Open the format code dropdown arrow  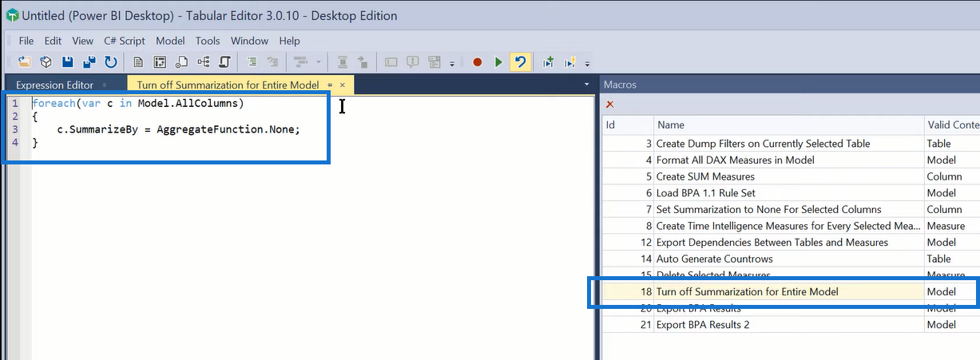(318, 62)
